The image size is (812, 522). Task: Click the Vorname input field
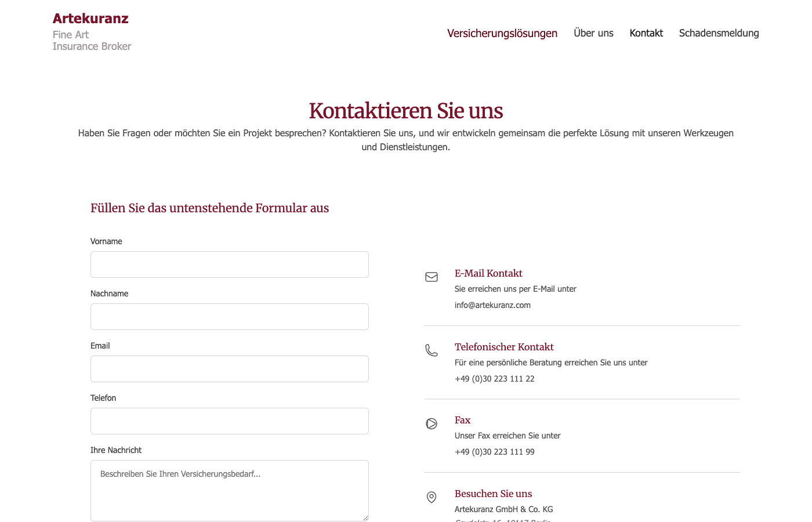point(229,264)
